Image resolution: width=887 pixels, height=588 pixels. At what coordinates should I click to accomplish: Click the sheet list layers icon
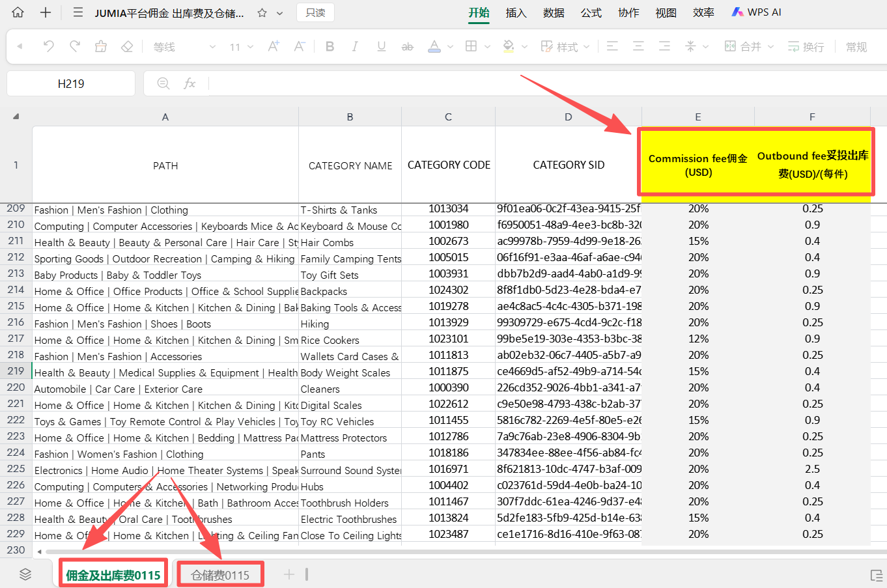(x=25, y=574)
